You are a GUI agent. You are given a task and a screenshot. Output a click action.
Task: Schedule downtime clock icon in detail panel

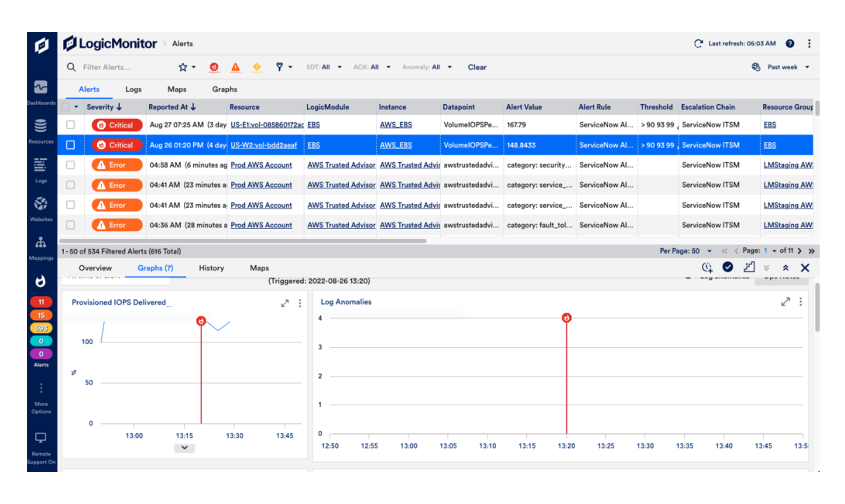click(x=707, y=268)
